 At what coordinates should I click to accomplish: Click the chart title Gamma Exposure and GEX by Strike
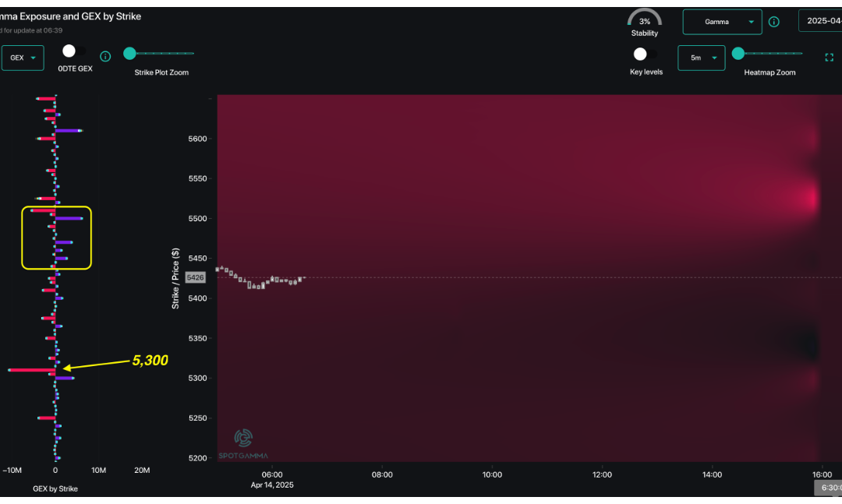(x=70, y=16)
